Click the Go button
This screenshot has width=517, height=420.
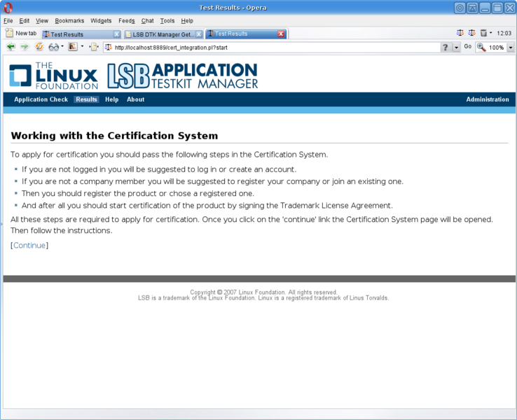[x=467, y=46]
